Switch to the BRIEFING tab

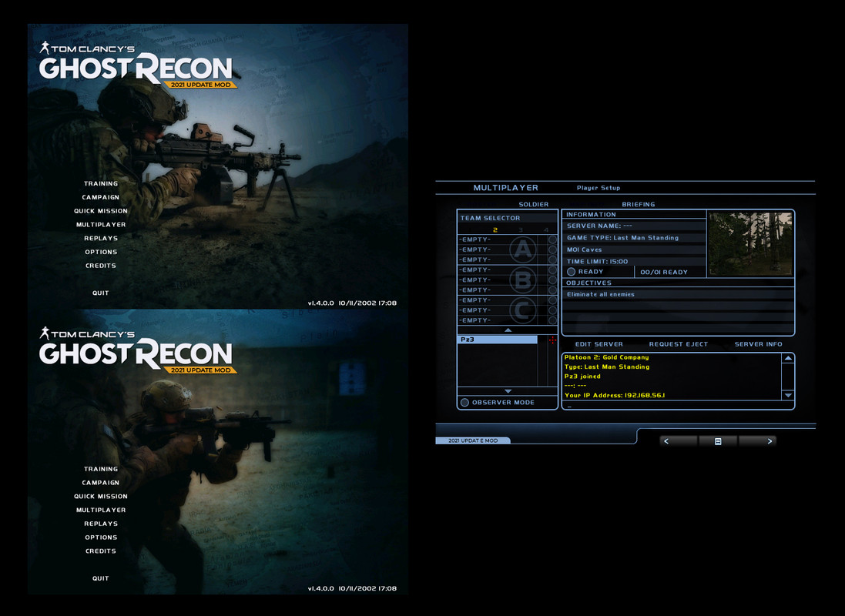638,204
